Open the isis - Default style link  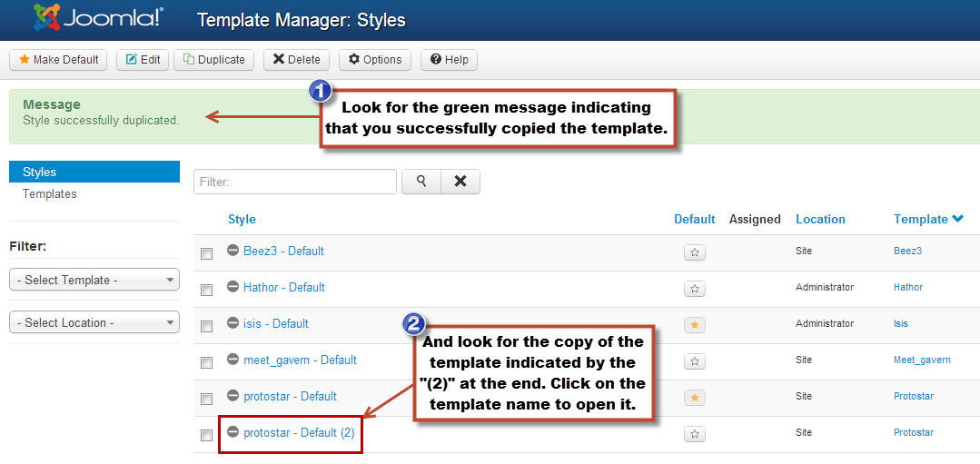pos(276,323)
